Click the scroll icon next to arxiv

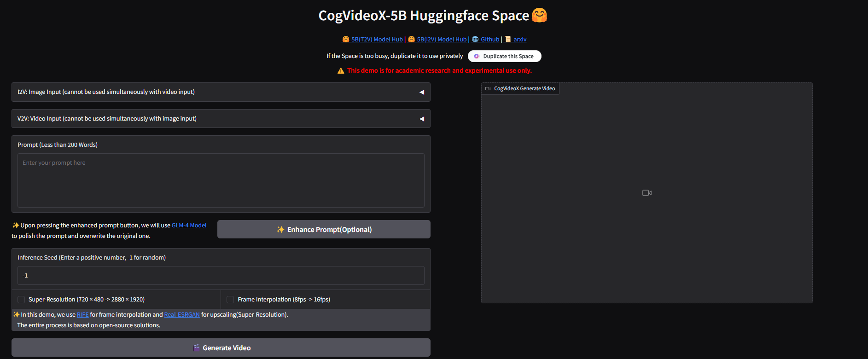pyautogui.click(x=507, y=40)
